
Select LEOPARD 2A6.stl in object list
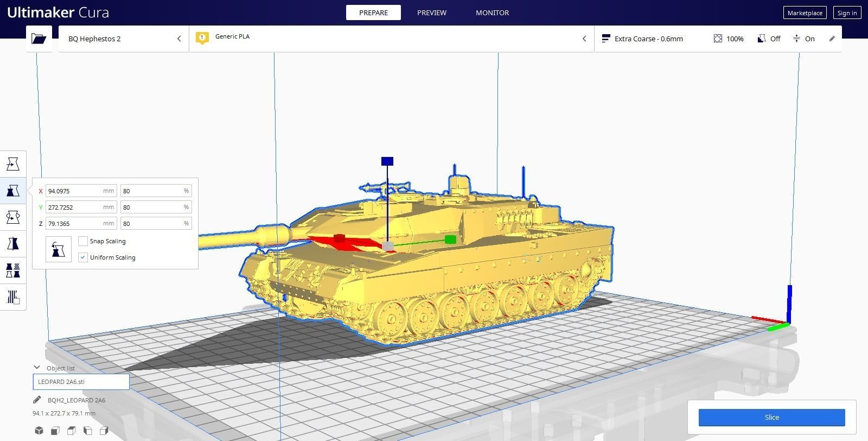(x=81, y=382)
